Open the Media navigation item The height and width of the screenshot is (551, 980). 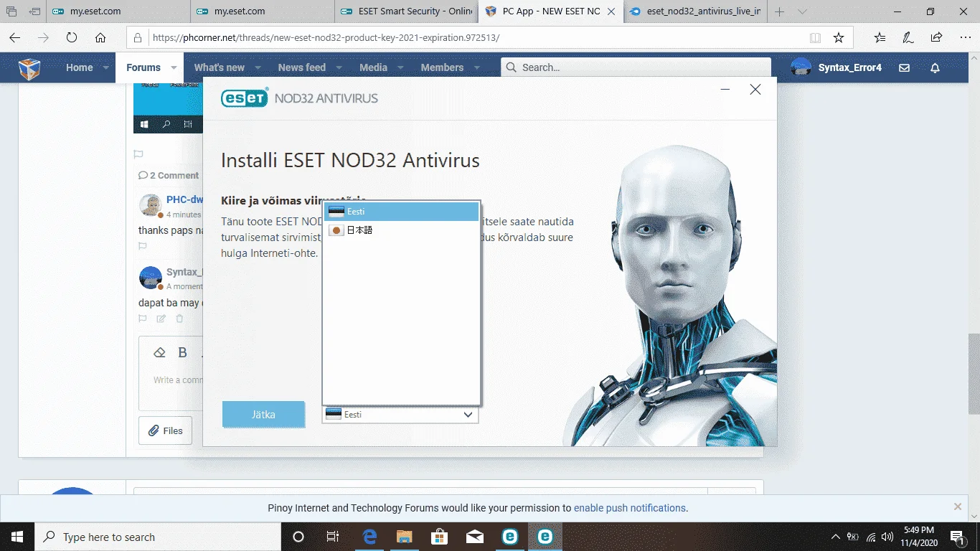tap(373, 67)
